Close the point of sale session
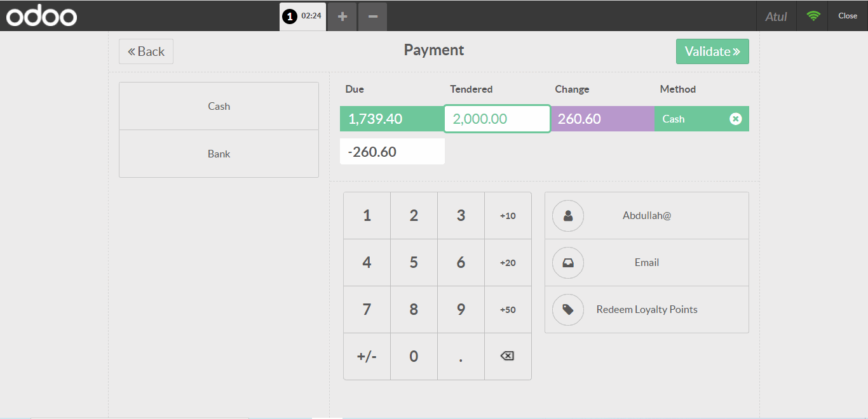 (847, 16)
